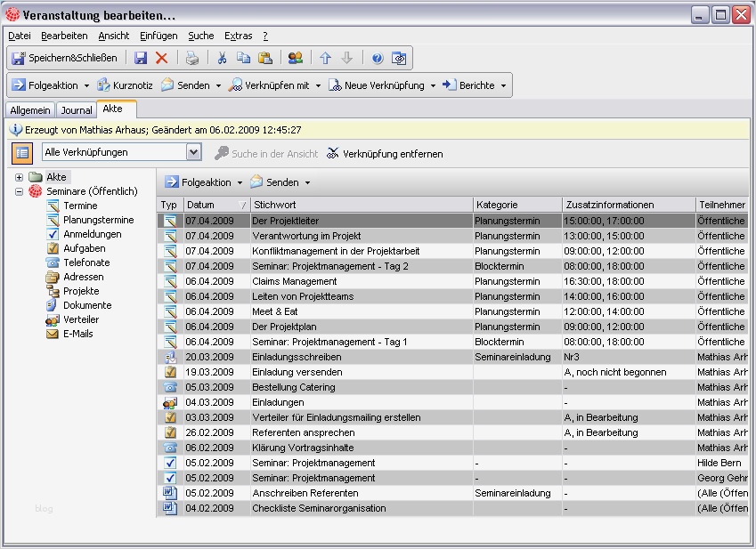Open the Extras menu
The height and width of the screenshot is (549, 756).
pos(238,36)
